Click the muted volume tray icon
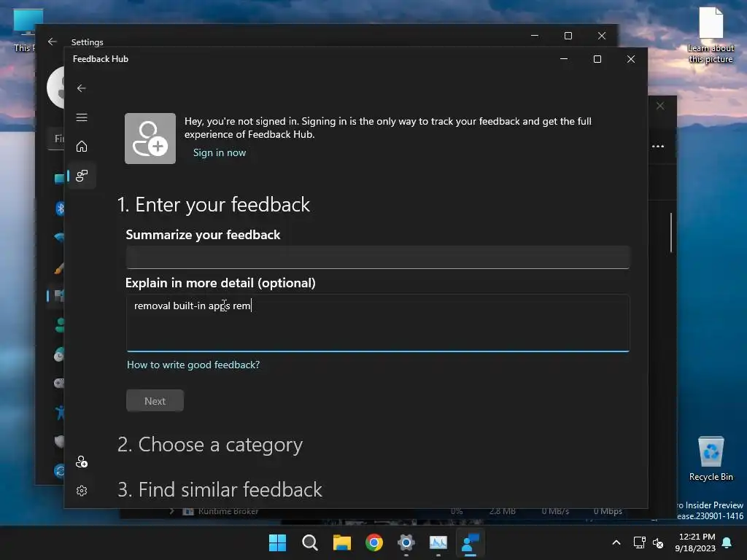The width and height of the screenshot is (747, 560). (x=658, y=542)
